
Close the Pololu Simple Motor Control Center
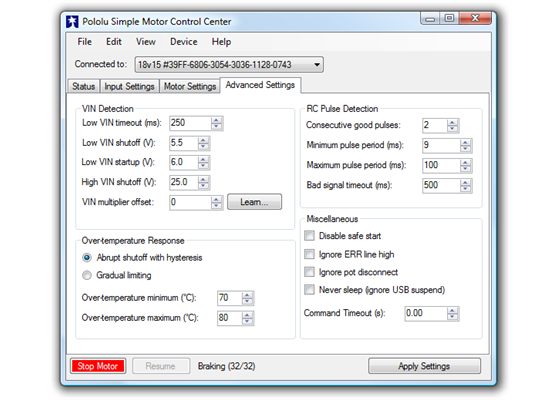click(475, 18)
